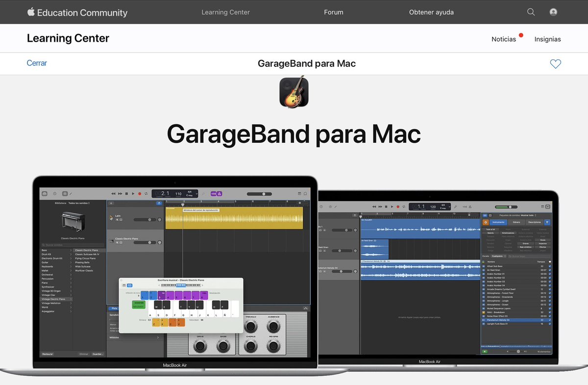Click the search icon in the top navigation bar
This screenshot has width=588, height=385.
pos(531,12)
